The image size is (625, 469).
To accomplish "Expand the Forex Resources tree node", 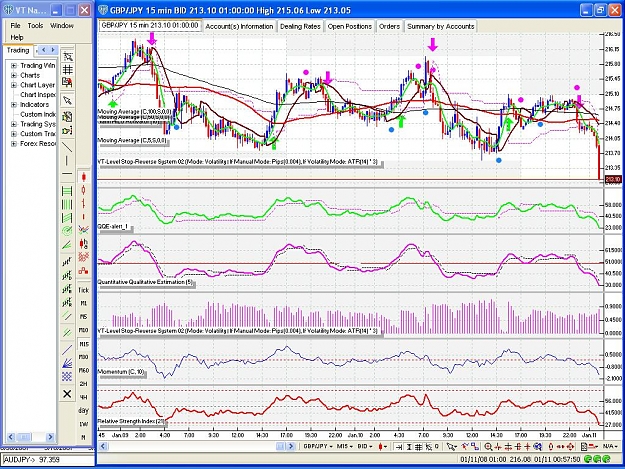I will point(14,144).
